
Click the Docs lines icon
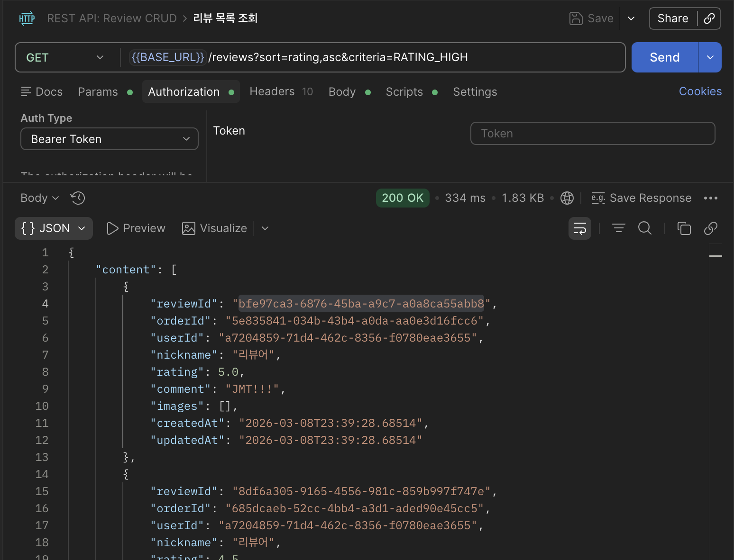[26, 92]
